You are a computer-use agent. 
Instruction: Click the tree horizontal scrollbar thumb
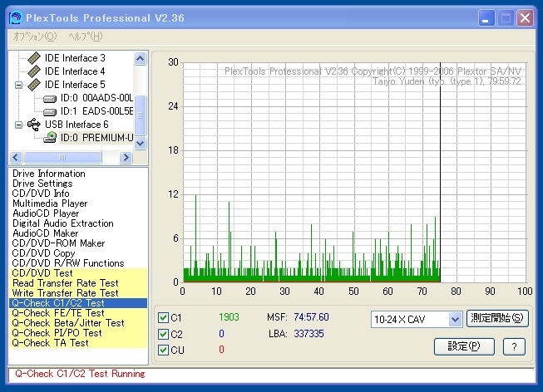tap(62, 158)
